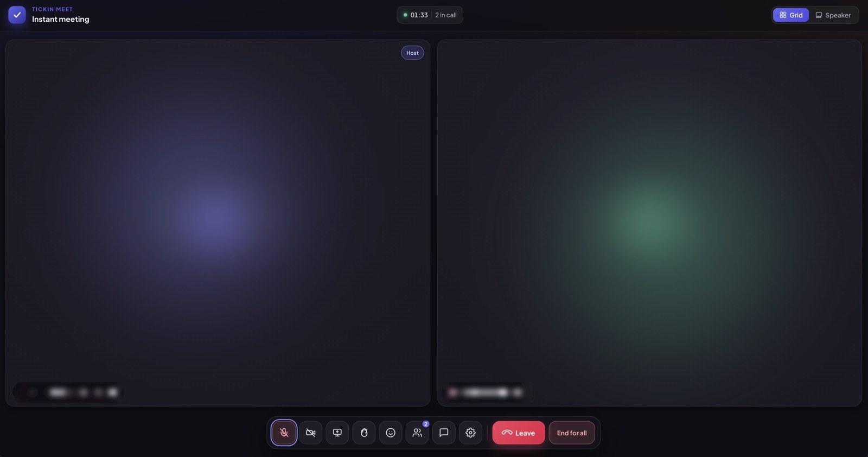
Task: Open the emoji reactions
Action: [390, 433]
